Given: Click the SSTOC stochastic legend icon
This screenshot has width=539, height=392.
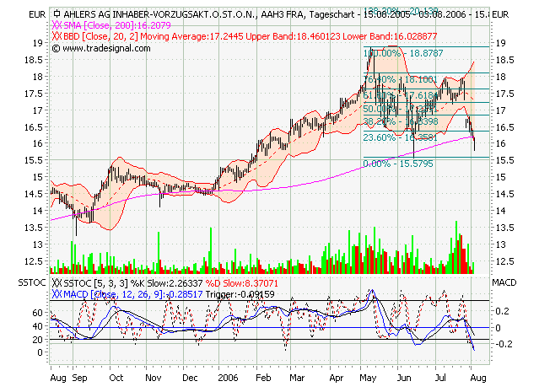Looking at the screenshot, I should click(x=56, y=283).
